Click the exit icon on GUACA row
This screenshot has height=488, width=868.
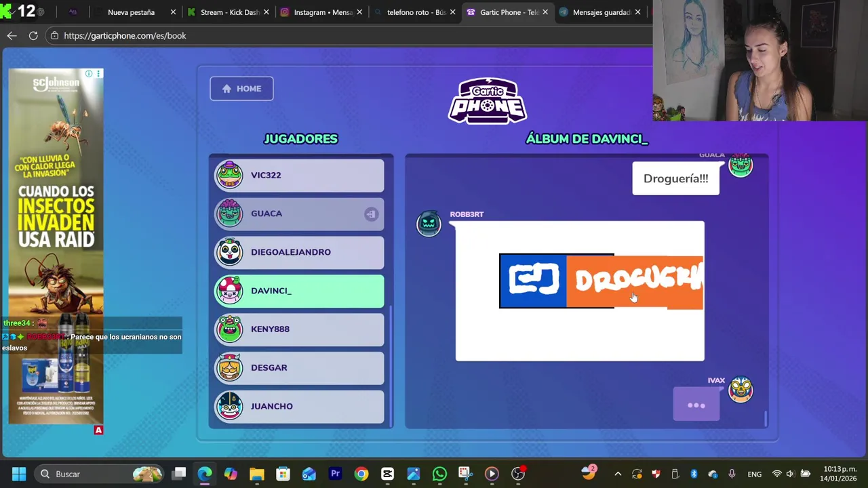371,214
